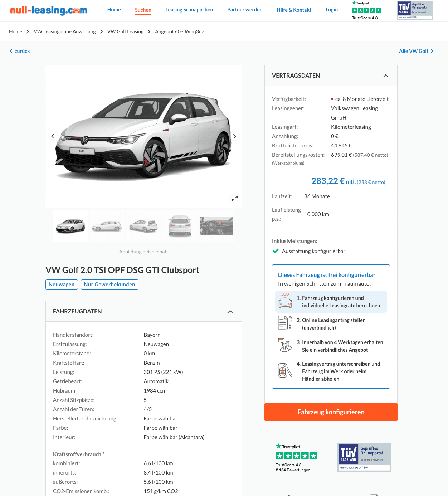Click the car configure step icon

[285, 301]
